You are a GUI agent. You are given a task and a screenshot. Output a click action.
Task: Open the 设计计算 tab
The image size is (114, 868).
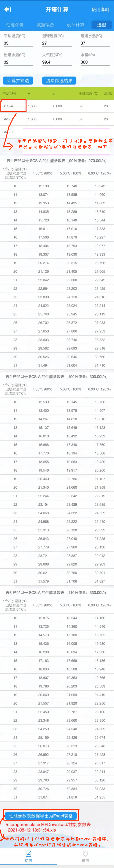[x=76, y=25]
